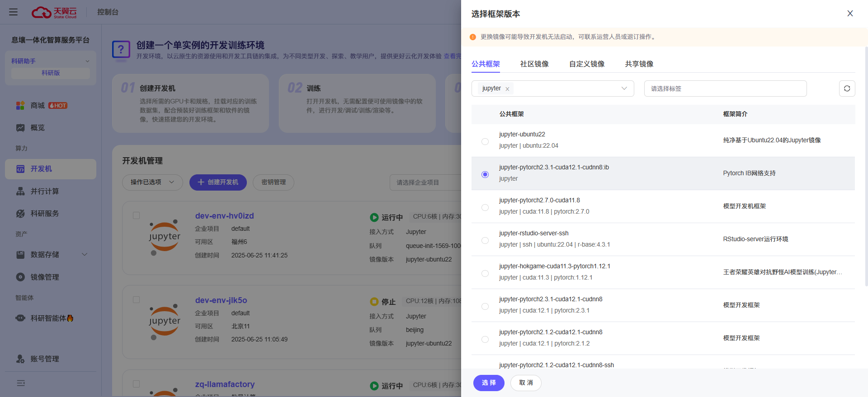Remove the jupyter filter tag
Screen dimensions: 868x397
[507, 89]
